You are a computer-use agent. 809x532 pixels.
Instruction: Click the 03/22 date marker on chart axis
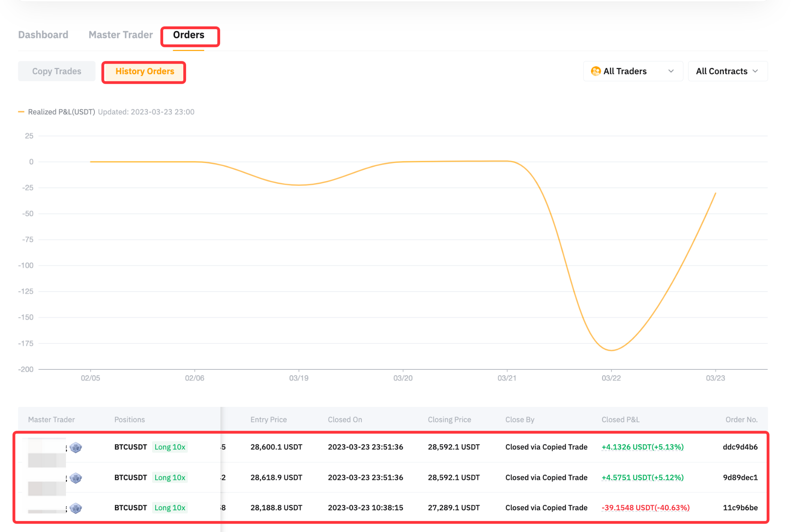point(611,378)
